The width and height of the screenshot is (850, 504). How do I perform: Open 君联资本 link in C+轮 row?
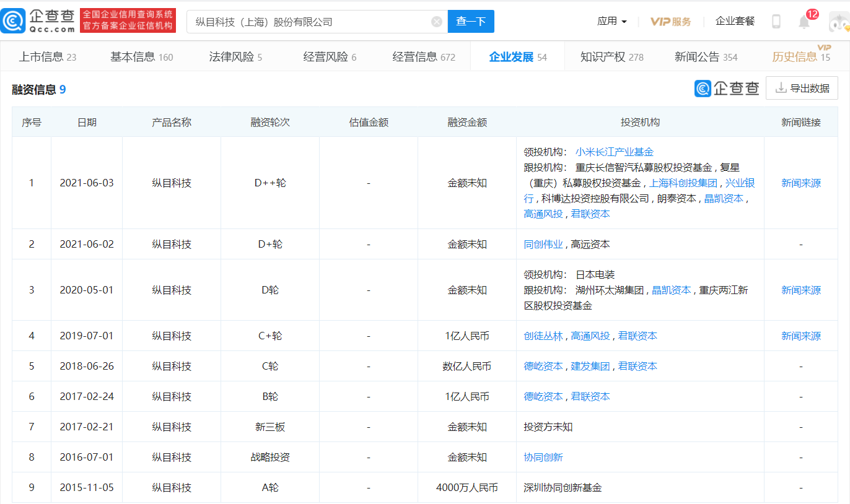(x=637, y=336)
